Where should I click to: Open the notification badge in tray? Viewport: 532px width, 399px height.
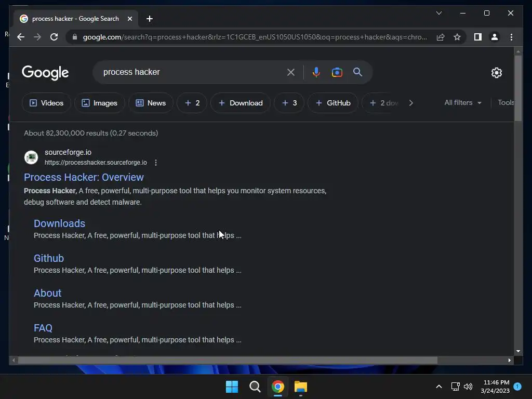517,386
